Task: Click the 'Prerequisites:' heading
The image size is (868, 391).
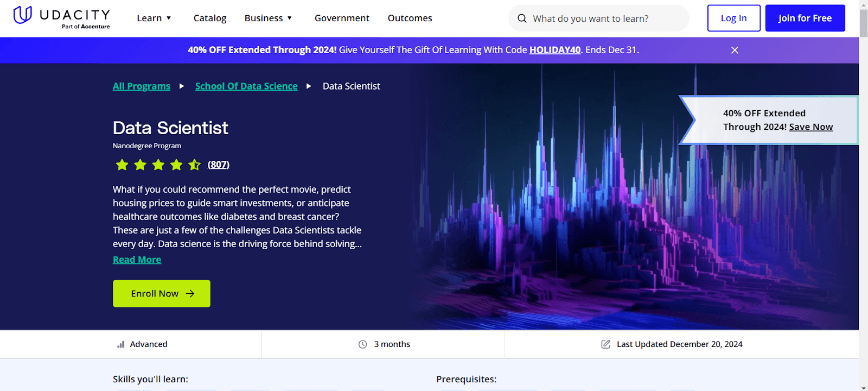Action: [x=467, y=380]
